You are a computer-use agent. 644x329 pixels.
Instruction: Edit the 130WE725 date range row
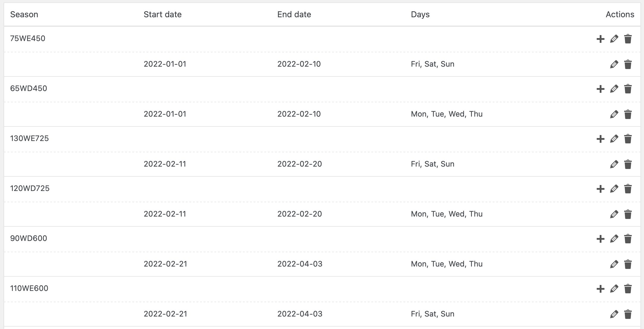coord(614,164)
